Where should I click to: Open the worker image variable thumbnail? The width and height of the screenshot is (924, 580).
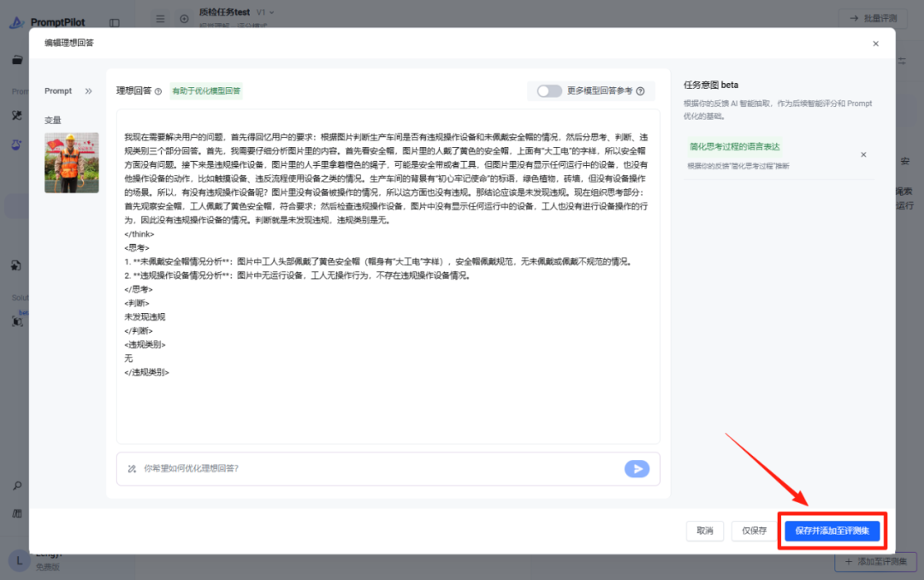(71, 163)
